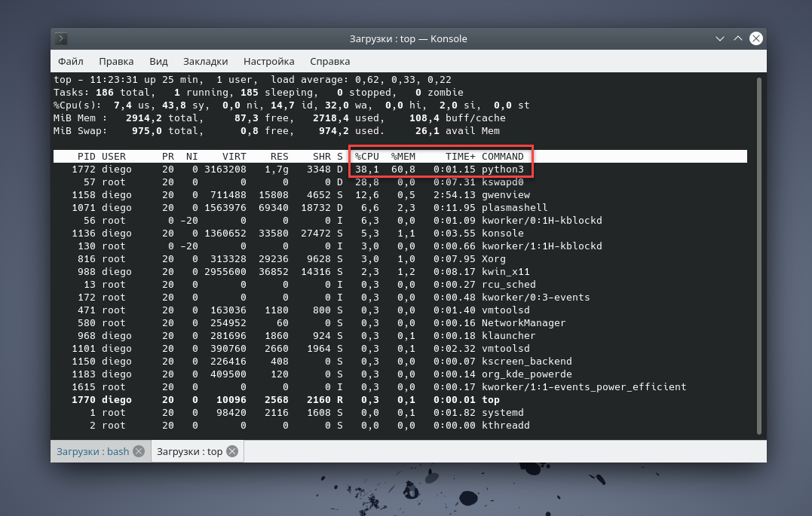This screenshot has height=516, width=812.
Task: Click the bold top process row
Action: [x=302, y=400]
